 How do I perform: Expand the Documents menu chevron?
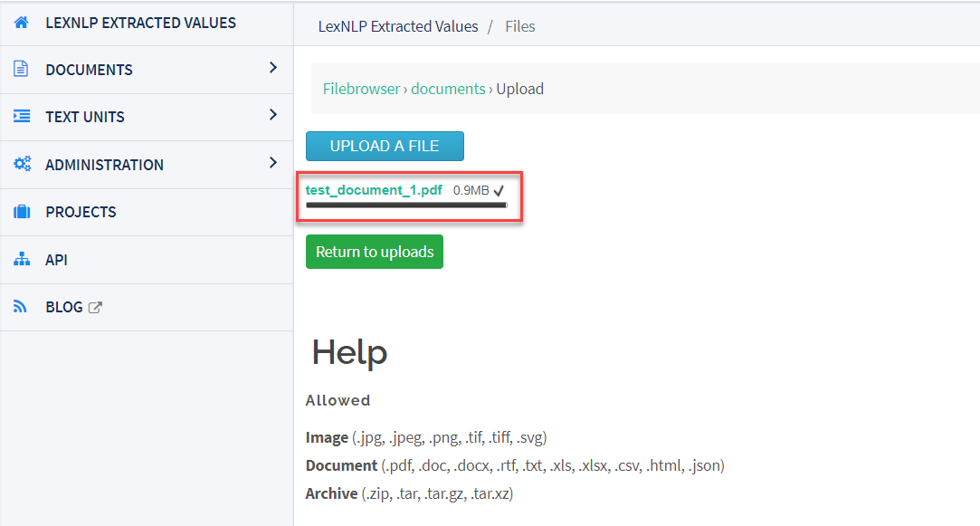[x=272, y=68]
